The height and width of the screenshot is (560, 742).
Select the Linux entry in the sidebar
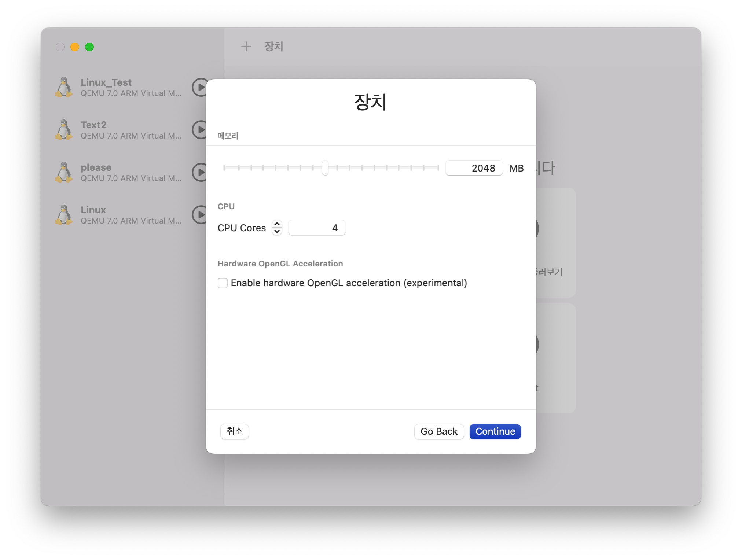click(93, 210)
